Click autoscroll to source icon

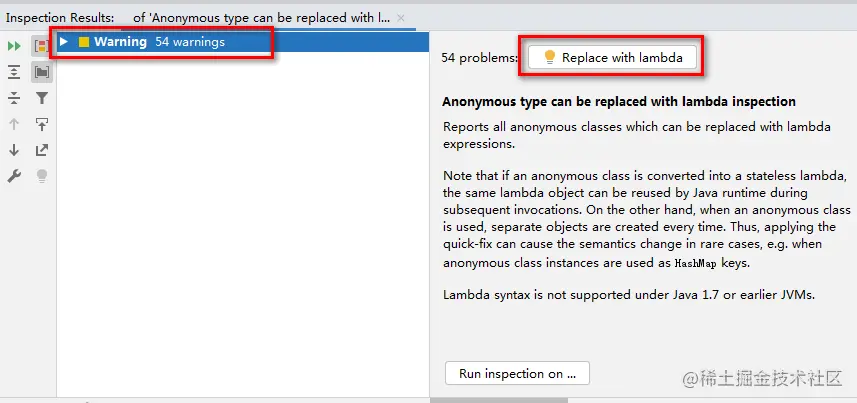click(41, 124)
